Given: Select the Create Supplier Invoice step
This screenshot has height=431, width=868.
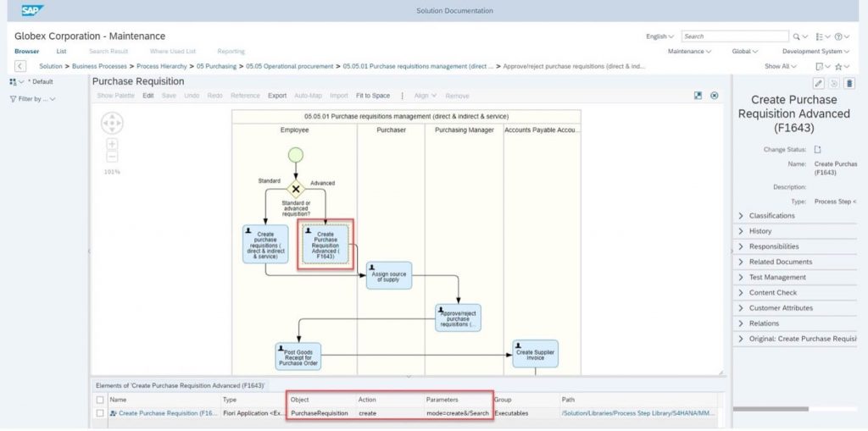Looking at the screenshot, I should pos(535,354).
